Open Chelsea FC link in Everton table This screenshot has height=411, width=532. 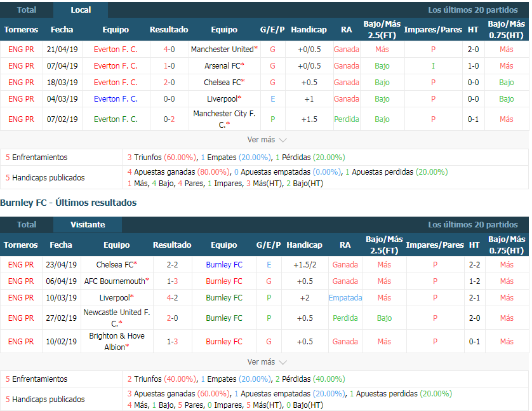[x=222, y=83]
